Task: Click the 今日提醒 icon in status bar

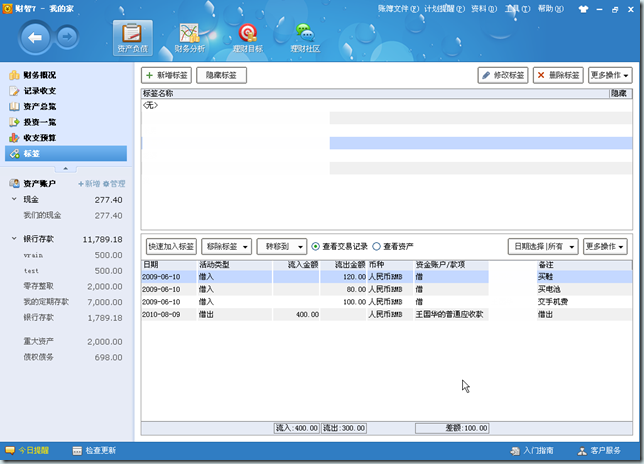Action: point(10,450)
